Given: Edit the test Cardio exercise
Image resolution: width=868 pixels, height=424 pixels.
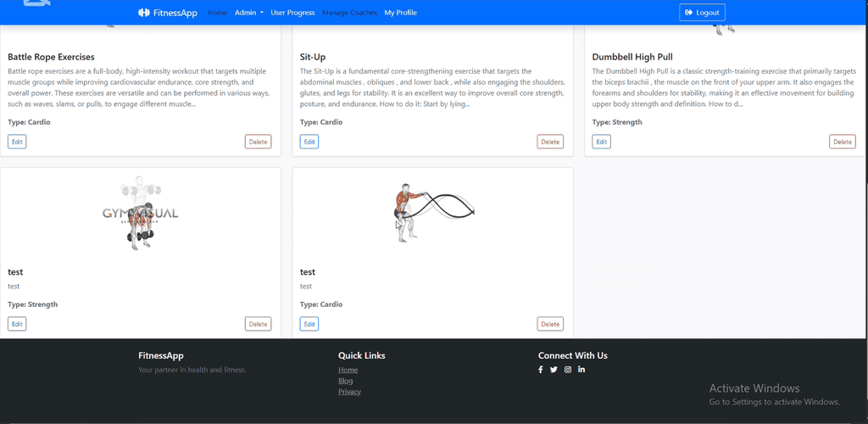Looking at the screenshot, I should pos(309,324).
